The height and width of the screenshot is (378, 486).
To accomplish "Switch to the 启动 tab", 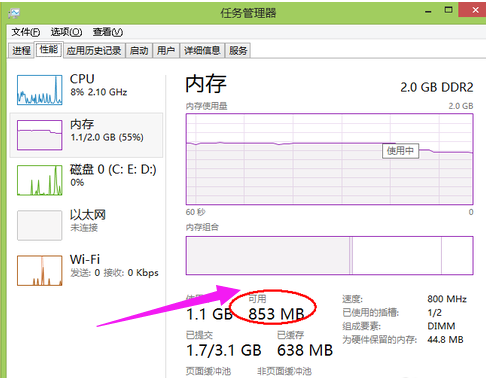I will [x=139, y=51].
